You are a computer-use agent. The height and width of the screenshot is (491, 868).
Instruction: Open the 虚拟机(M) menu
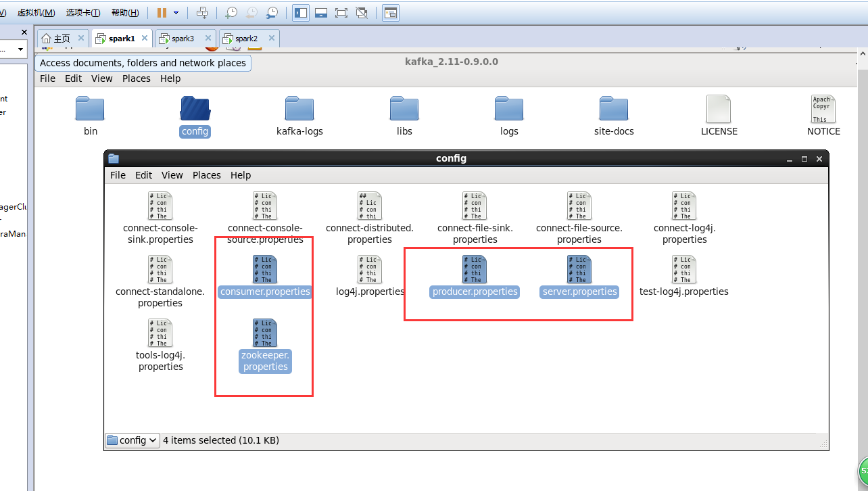[x=36, y=13]
